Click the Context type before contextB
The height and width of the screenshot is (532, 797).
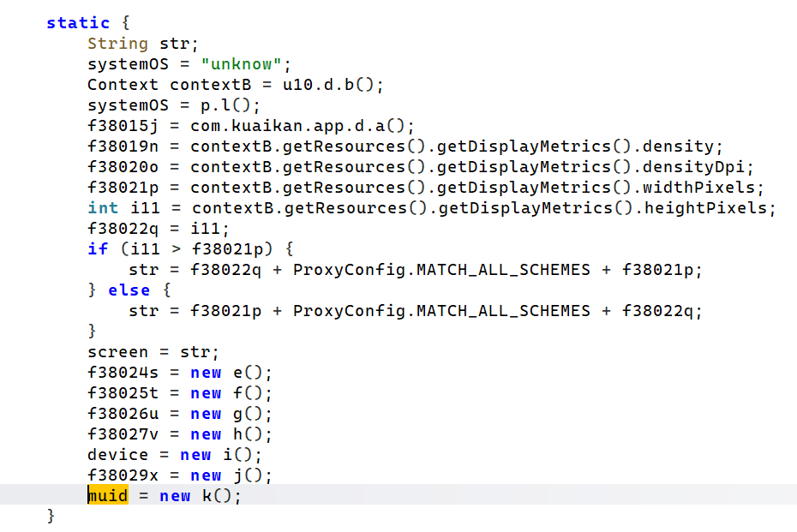[123, 85]
